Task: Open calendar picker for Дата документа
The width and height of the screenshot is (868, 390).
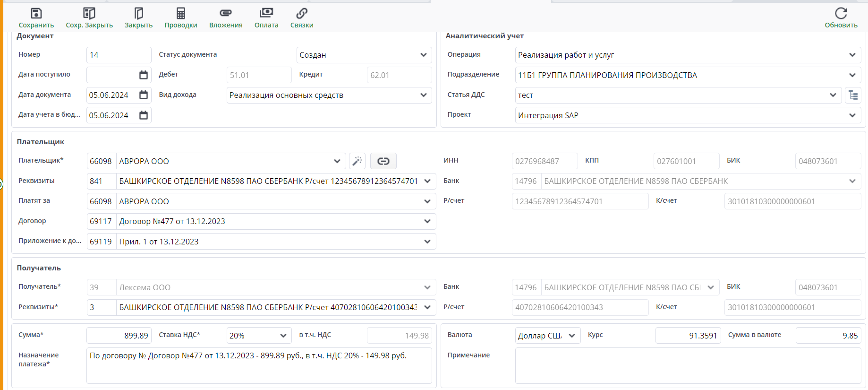Action: click(x=144, y=95)
